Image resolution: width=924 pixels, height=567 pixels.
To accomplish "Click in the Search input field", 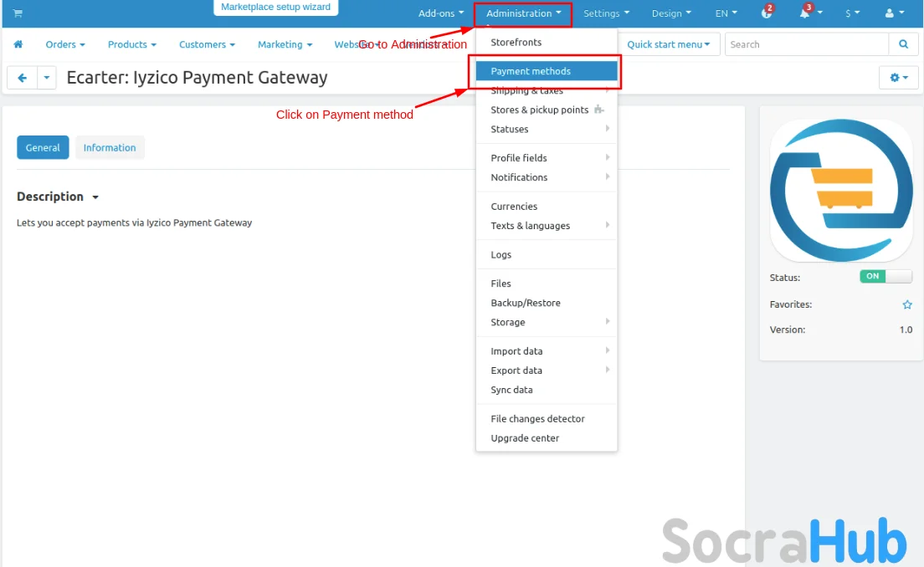I will click(806, 44).
